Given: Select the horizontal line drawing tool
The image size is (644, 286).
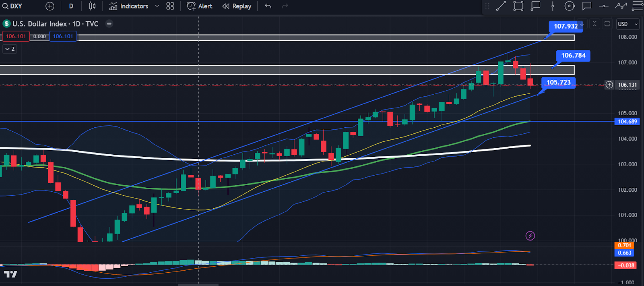Looking at the screenshot, I should [x=604, y=6].
